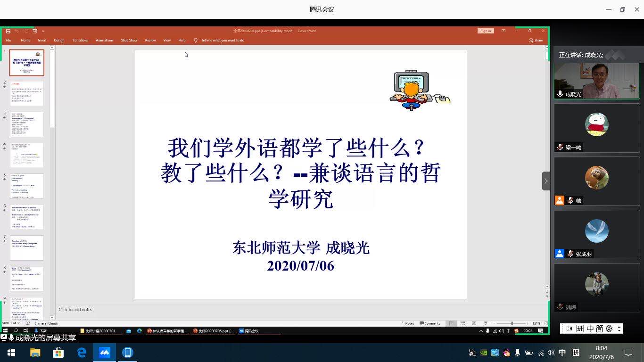Open Microsoft Store from Windows taskbar
644x362 pixels.
(58, 353)
